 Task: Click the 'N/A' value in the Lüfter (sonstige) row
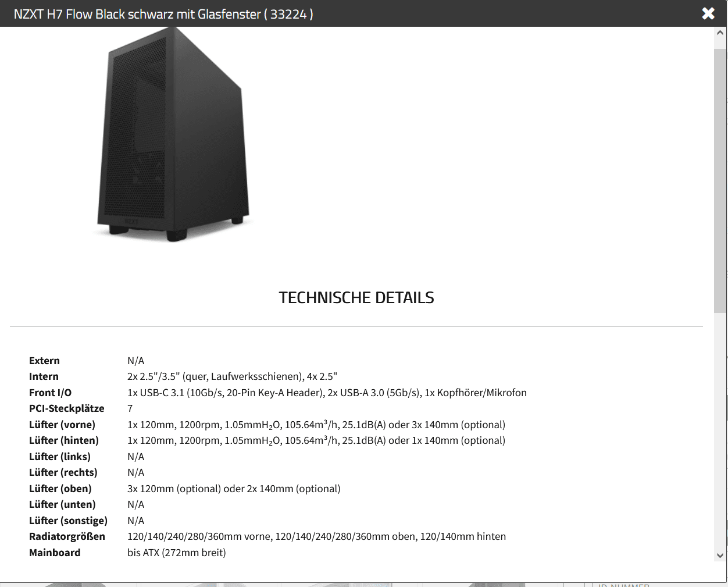coord(135,521)
